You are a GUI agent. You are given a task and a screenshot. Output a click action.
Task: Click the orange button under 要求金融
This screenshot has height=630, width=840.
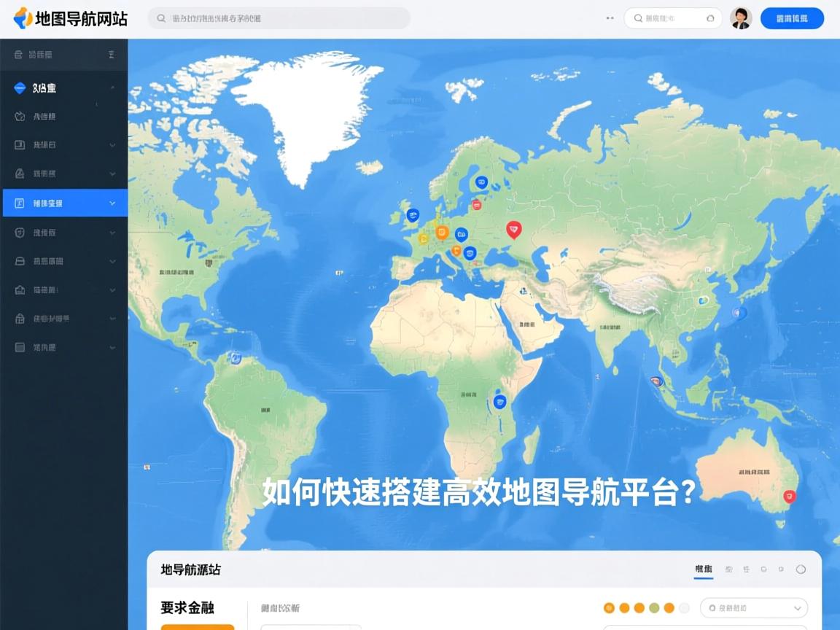tap(198, 626)
